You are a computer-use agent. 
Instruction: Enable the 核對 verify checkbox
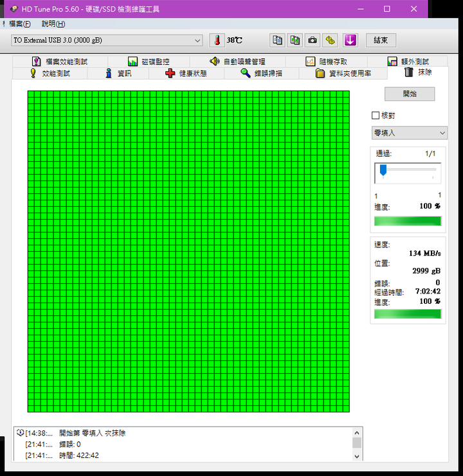(x=376, y=116)
